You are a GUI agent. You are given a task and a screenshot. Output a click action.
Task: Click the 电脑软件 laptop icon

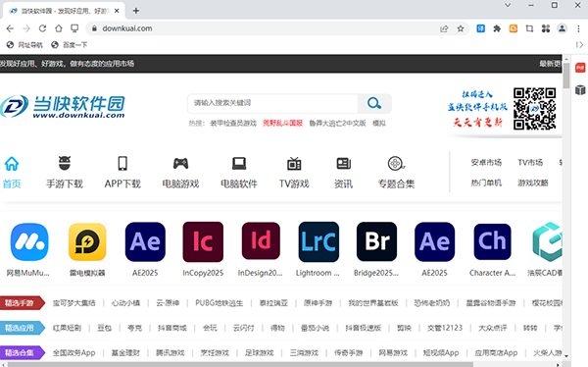239,164
